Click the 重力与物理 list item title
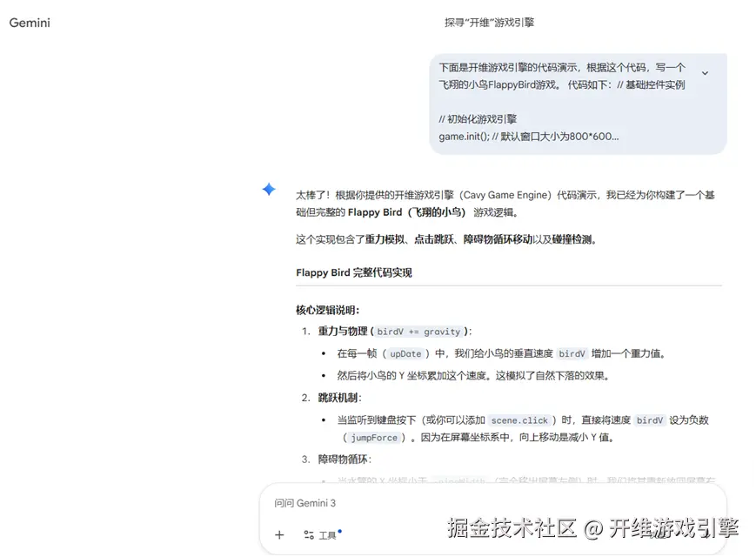Image resolution: width=756 pixels, height=557 pixels. 343,332
